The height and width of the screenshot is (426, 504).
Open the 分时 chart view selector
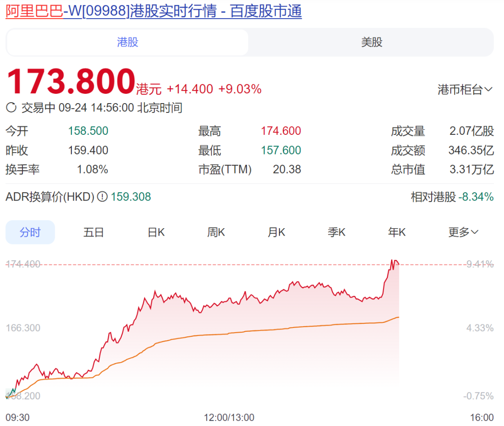(x=30, y=232)
